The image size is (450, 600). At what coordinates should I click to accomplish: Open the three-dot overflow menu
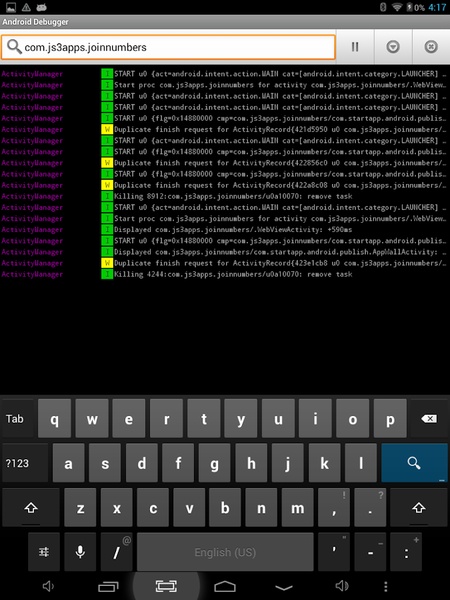(x=386, y=586)
